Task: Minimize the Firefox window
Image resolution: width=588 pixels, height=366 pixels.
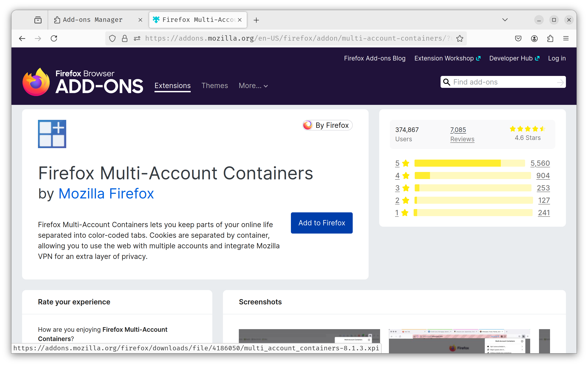Action: [539, 20]
